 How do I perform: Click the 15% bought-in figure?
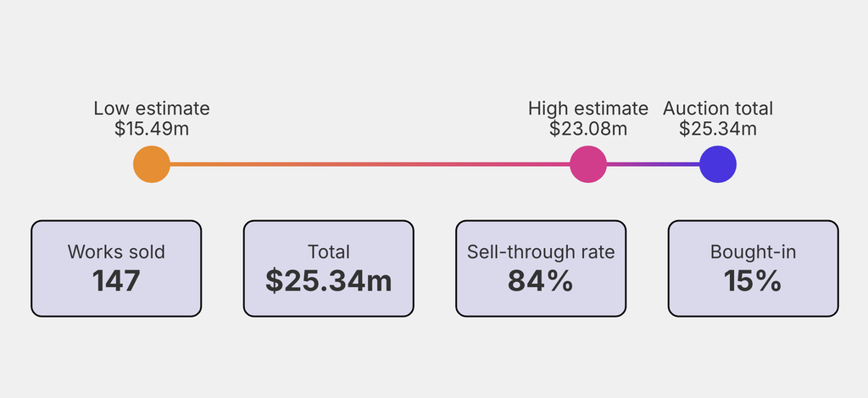pyautogui.click(x=753, y=281)
